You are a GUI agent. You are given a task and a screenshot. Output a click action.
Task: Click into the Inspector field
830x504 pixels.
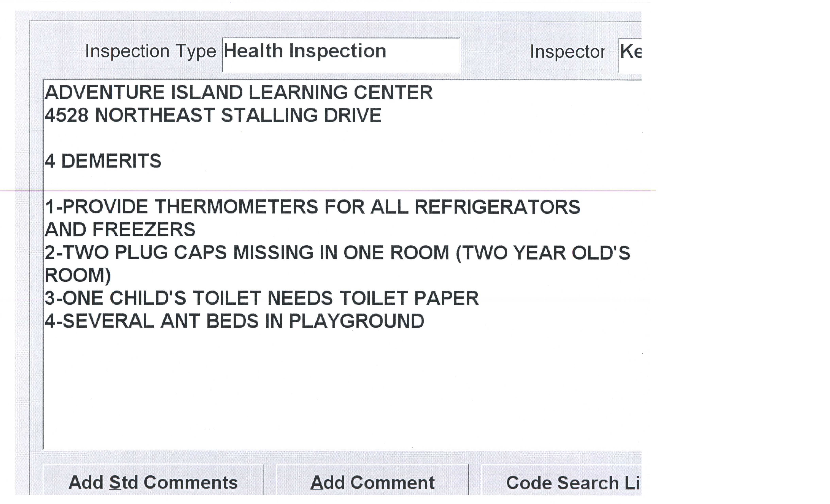[630, 55]
